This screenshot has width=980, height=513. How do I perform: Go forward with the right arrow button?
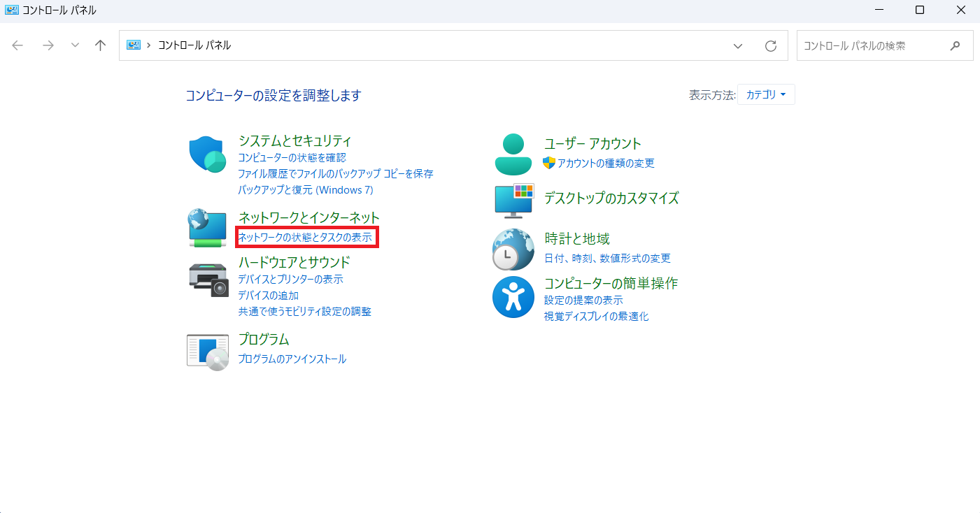tap(48, 45)
